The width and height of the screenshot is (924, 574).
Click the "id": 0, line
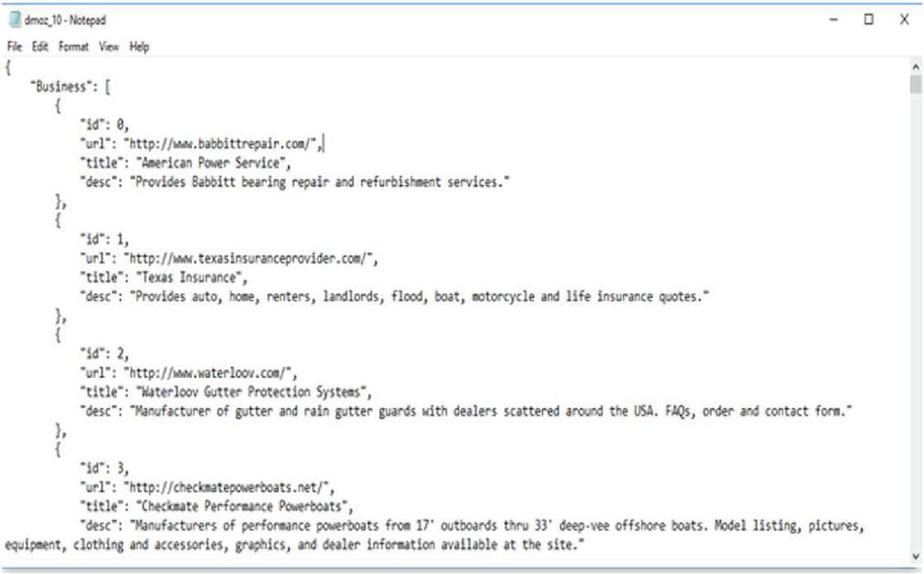(104, 125)
